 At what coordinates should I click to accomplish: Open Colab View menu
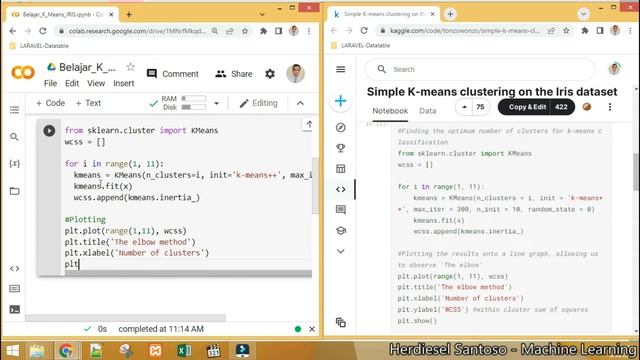[x=96, y=83]
